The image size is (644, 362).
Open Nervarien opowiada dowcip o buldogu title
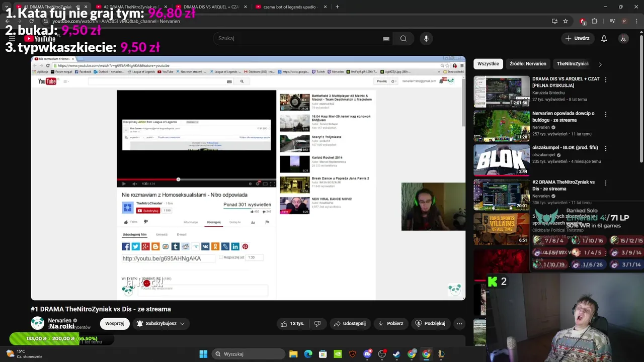click(563, 117)
